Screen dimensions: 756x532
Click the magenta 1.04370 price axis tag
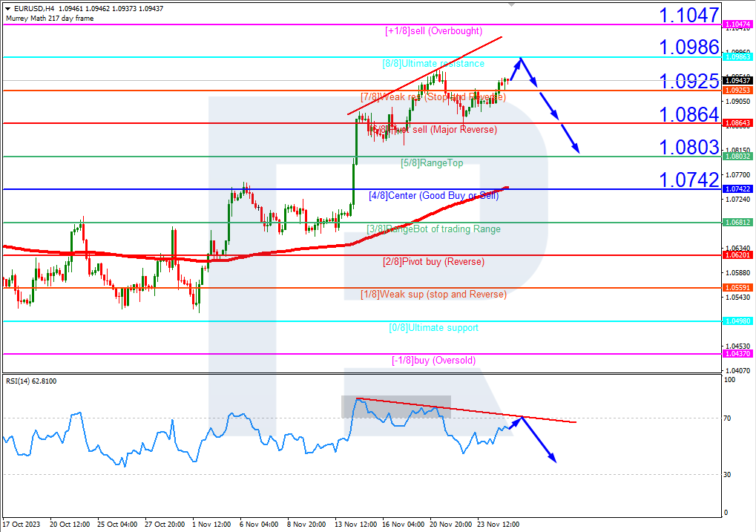(x=737, y=354)
